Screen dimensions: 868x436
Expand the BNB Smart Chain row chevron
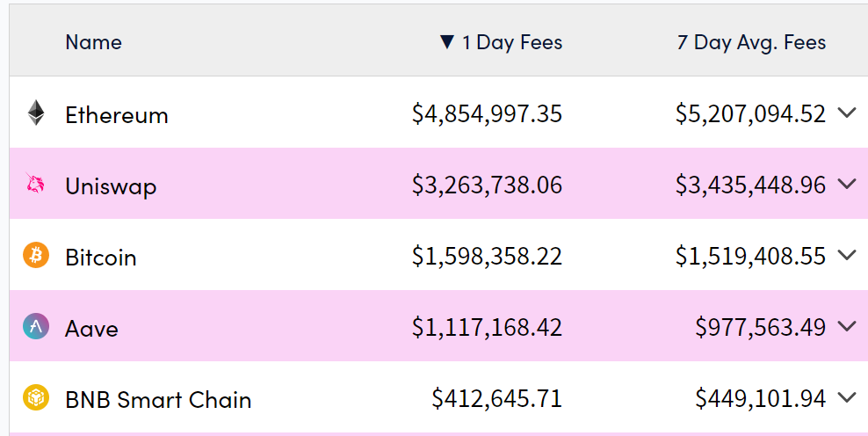pyautogui.click(x=847, y=398)
